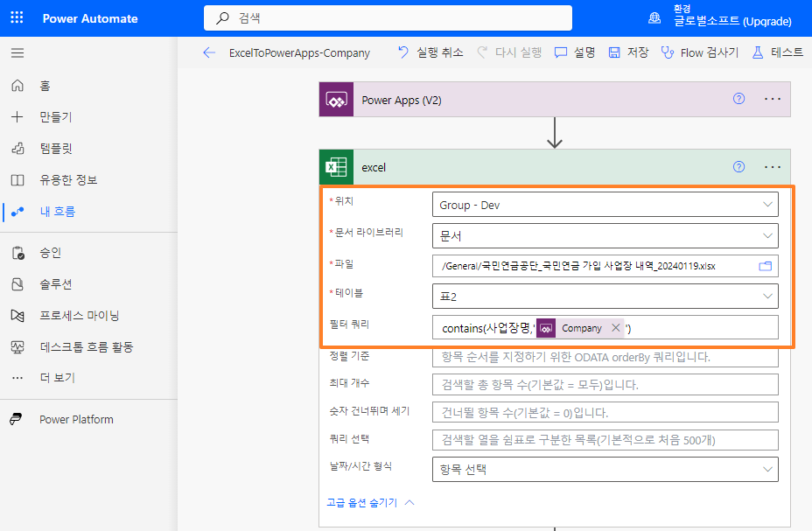Open more options for excel action
The height and width of the screenshot is (531, 812).
tap(773, 167)
